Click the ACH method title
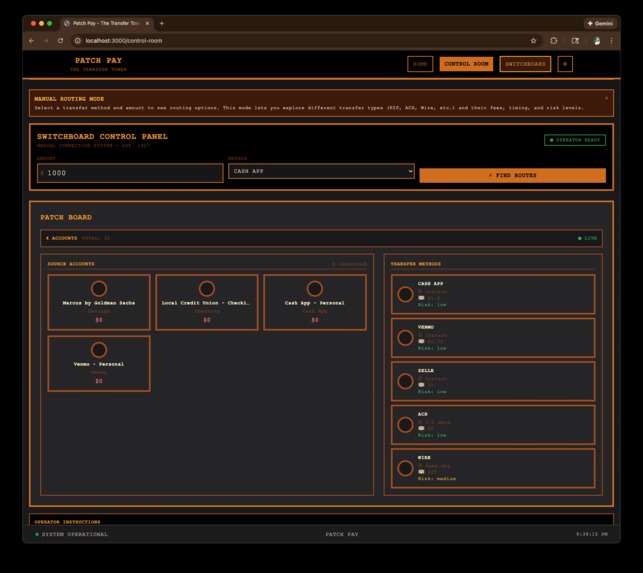This screenshot has height=573, width=643. (422, 414)
